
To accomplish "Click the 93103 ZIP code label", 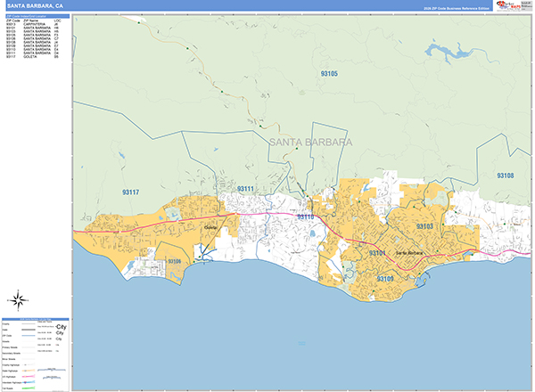I will (x=424, y=227).
